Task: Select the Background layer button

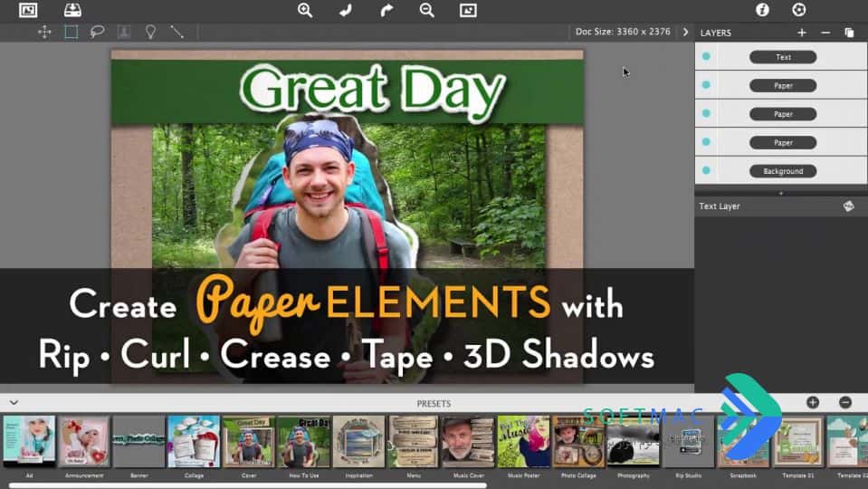Action: point(783,171)
